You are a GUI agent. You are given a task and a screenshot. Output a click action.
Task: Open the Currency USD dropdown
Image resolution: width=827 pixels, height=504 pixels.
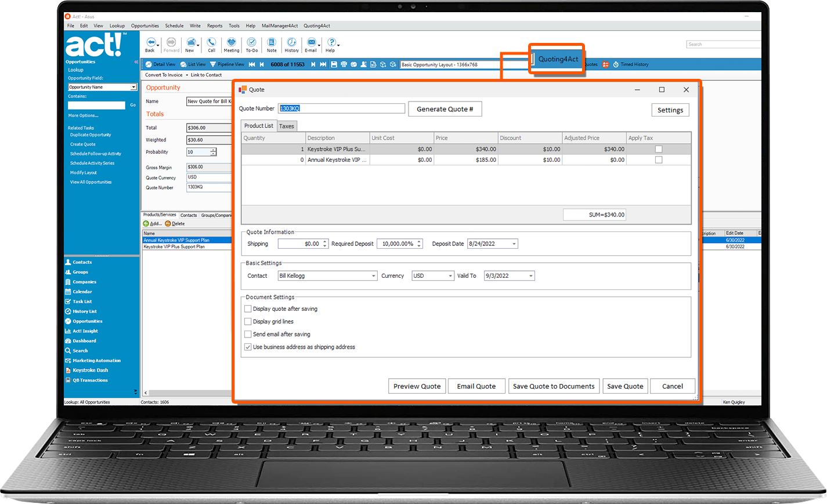[450, 276]
